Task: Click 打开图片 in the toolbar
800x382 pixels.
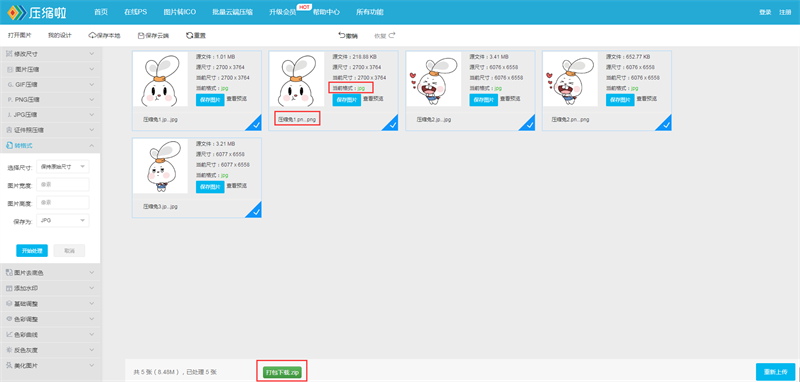Action: click(19, 36)
